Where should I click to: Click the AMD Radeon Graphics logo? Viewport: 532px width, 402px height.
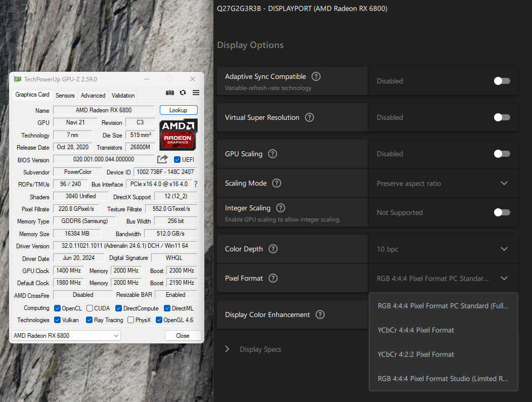(x=178, y=135)
